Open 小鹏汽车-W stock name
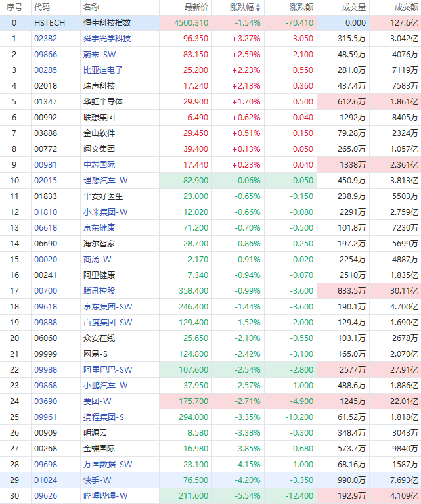Image resolution: width=421 pixels, height=504 pixels. click(x=105, y=385)
